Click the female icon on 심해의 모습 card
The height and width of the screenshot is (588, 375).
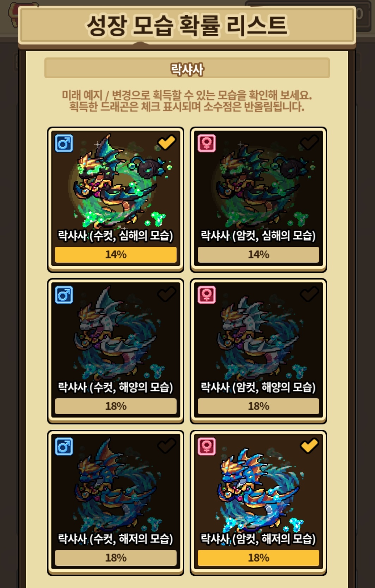[207, 143]
